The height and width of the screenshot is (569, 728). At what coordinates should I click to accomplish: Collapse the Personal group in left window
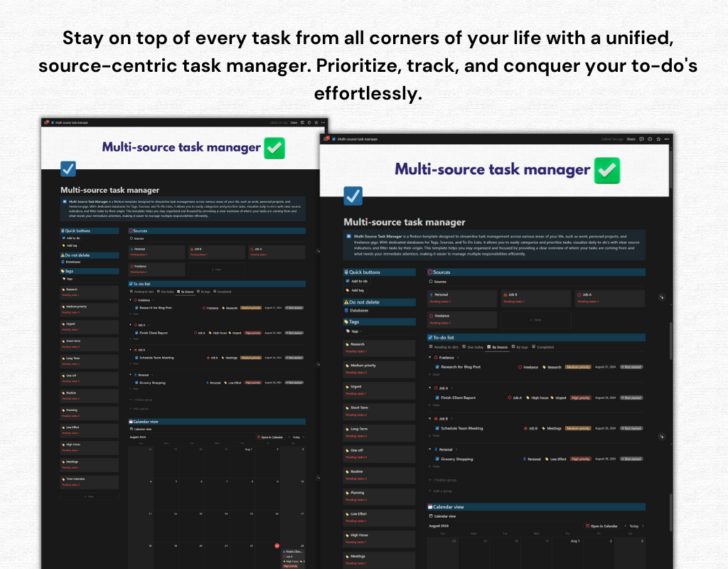point(131,374)
